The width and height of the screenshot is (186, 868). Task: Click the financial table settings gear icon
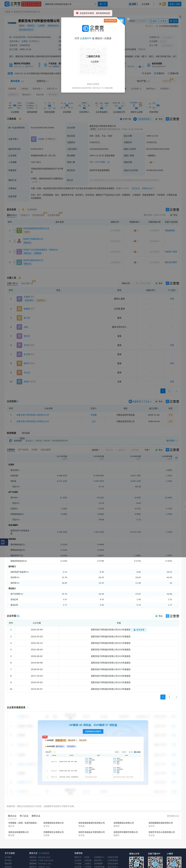click(x=176, y=458)
